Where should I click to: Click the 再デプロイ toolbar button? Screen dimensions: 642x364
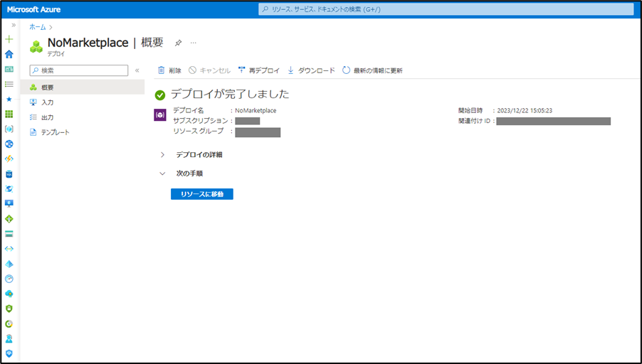click(259, 70)
